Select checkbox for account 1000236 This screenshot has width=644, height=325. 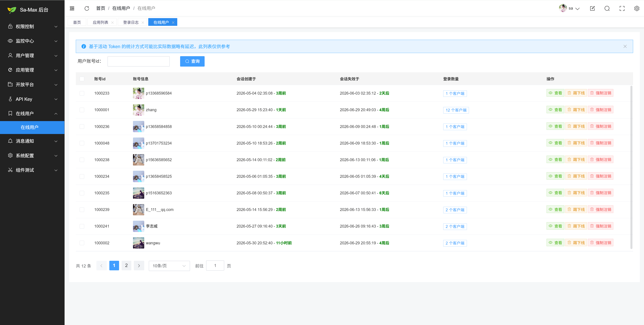click(82, 126)
